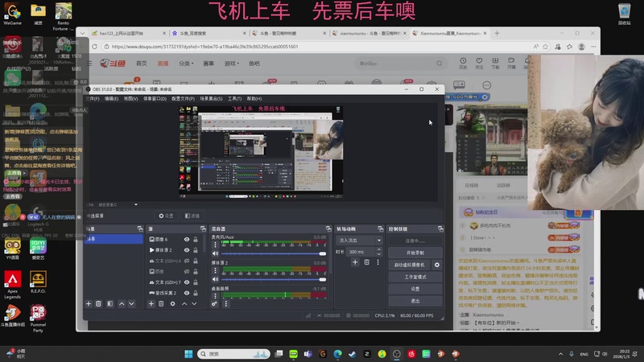This screenshot has width=644, height=362.
Task: Toggle visibility of 媒体源 2 source
Action: pyautogui.click(x=187, y=250)
